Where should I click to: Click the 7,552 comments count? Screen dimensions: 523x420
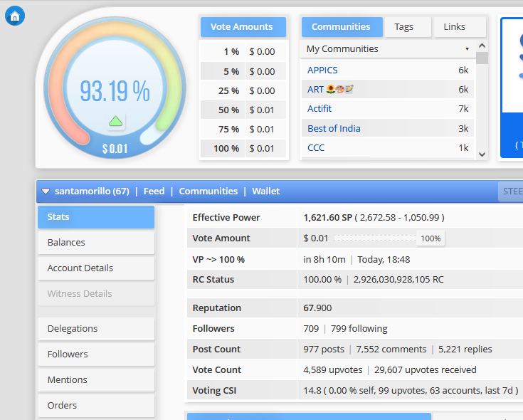click(x=391, y=350)
